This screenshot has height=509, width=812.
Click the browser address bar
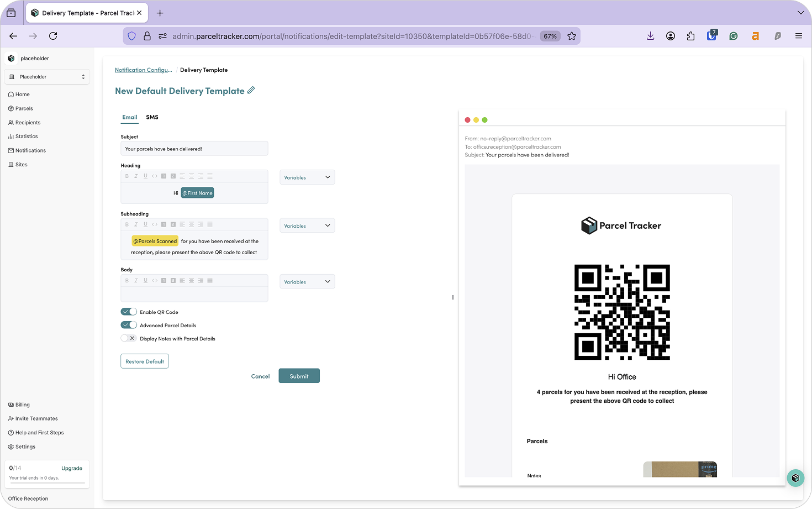[x=352, y=36]
